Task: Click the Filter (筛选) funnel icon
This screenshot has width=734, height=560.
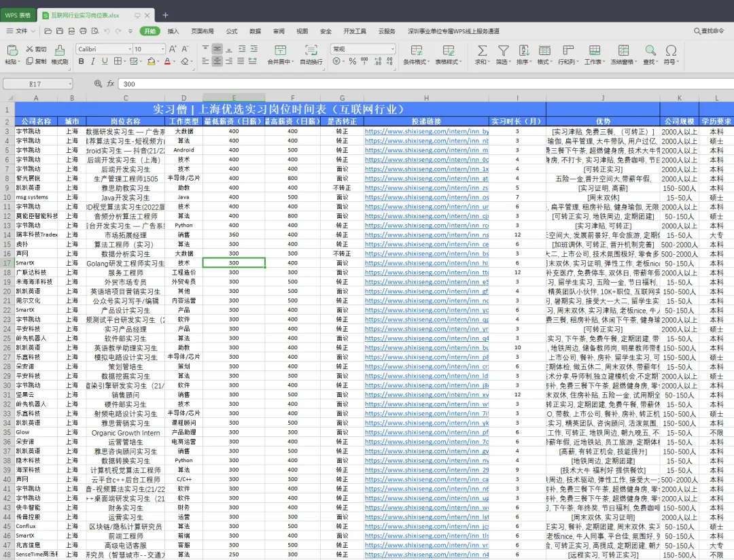Action: tap(503, 50)
